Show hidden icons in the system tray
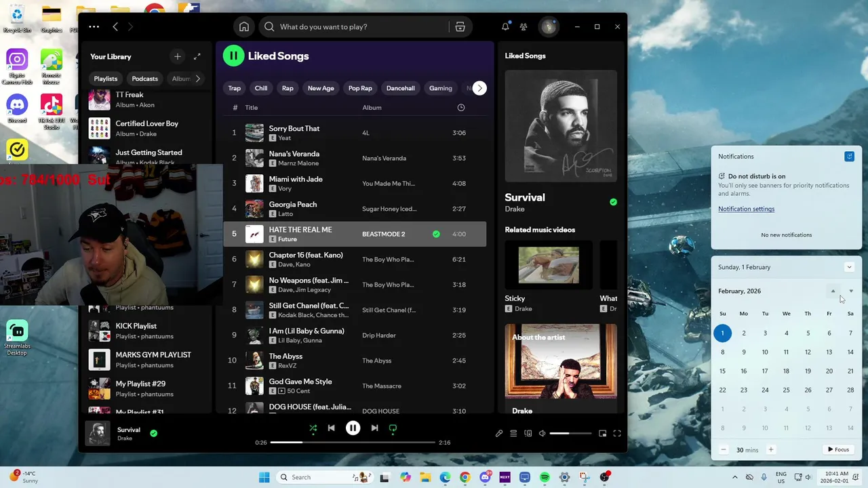 click(735, 477)
